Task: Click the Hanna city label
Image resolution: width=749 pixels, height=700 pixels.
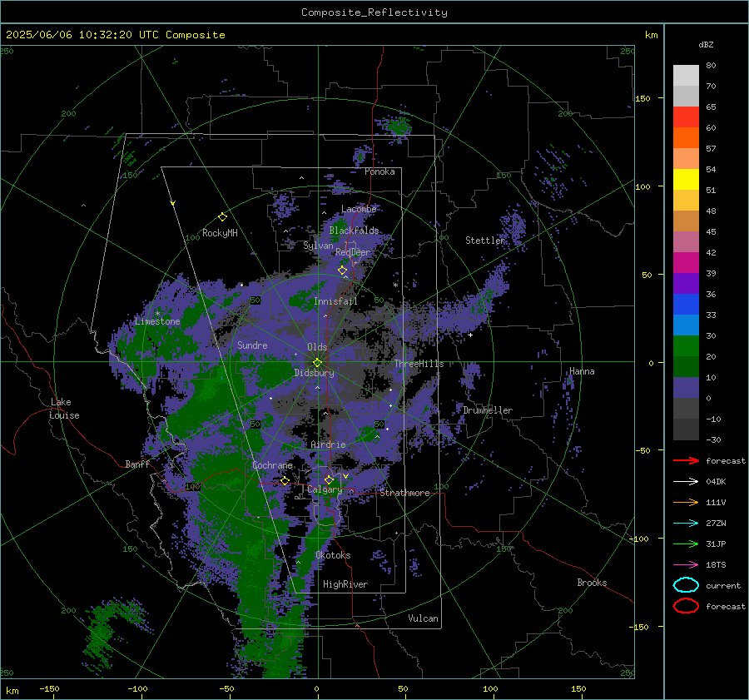Action: pos(582,371)
